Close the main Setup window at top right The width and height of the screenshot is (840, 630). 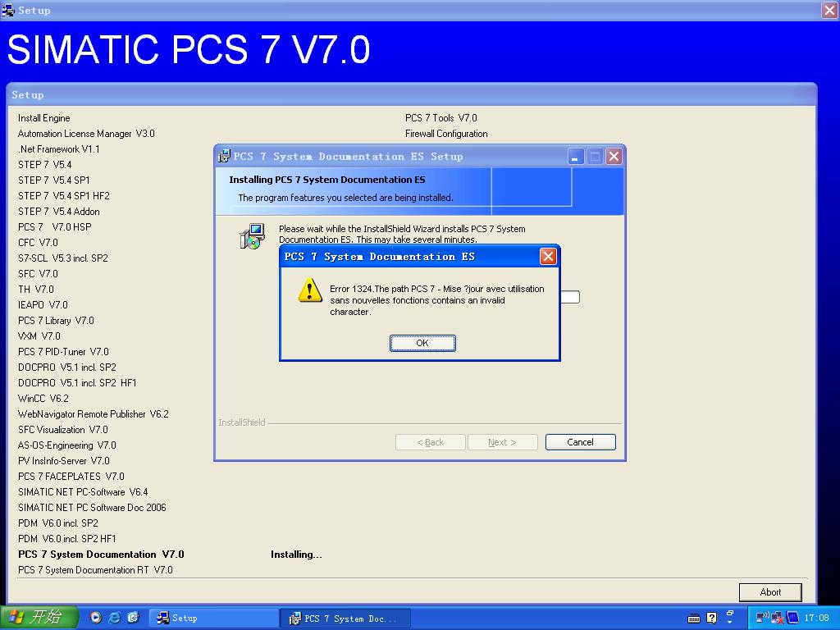pyautogui.click(x=829, y=10)
